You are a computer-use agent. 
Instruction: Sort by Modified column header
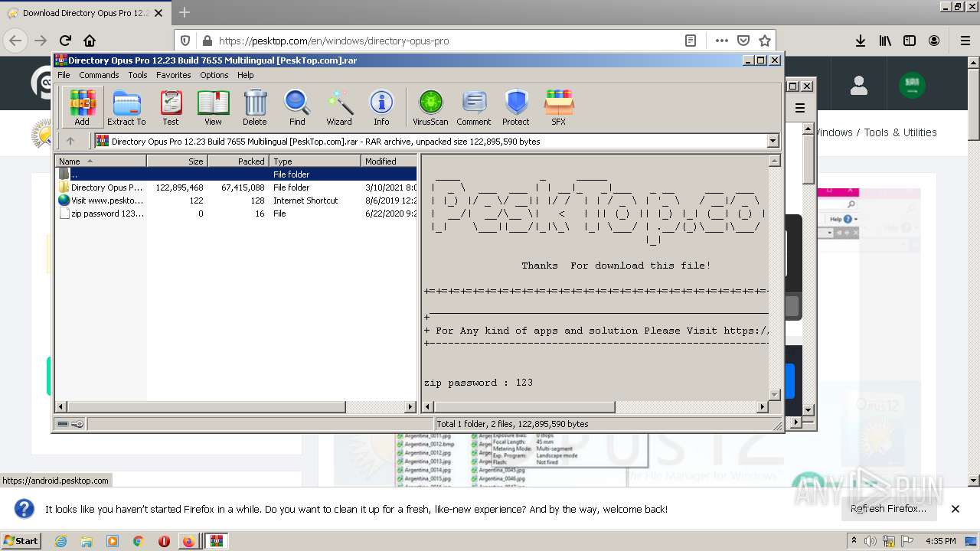pos(389,161)
